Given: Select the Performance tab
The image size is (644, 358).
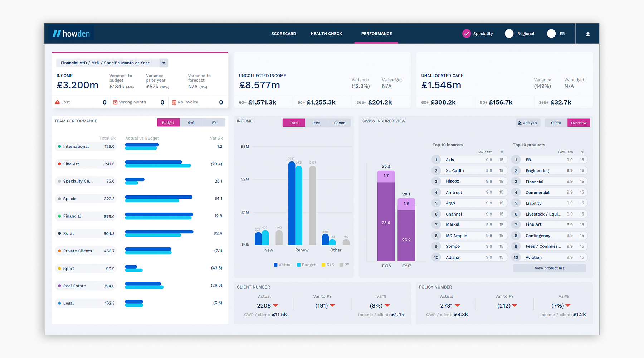Looking at the screenshot, I should pyautogui.click(x=376, y=34).
